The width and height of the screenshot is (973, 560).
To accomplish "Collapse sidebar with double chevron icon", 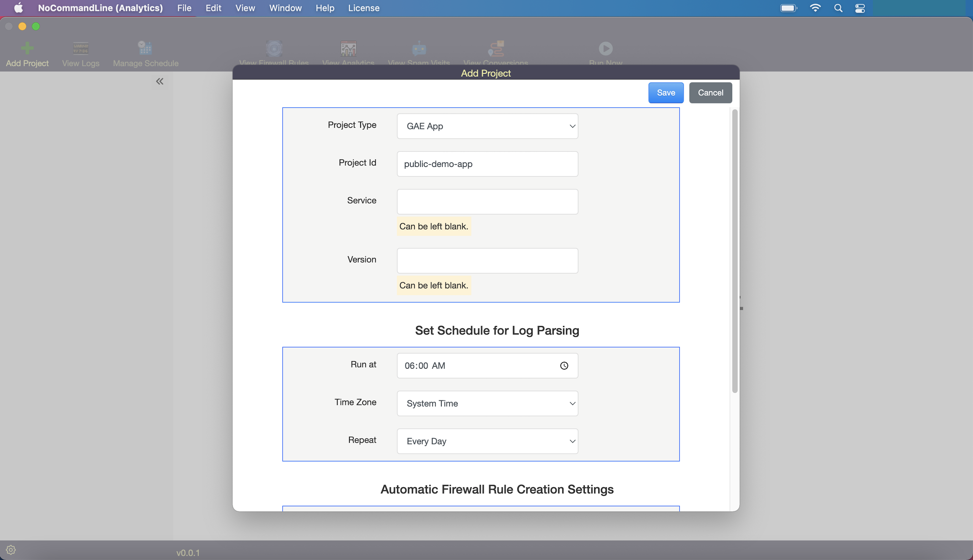I will pyautogui.click(x=160, y=81).
